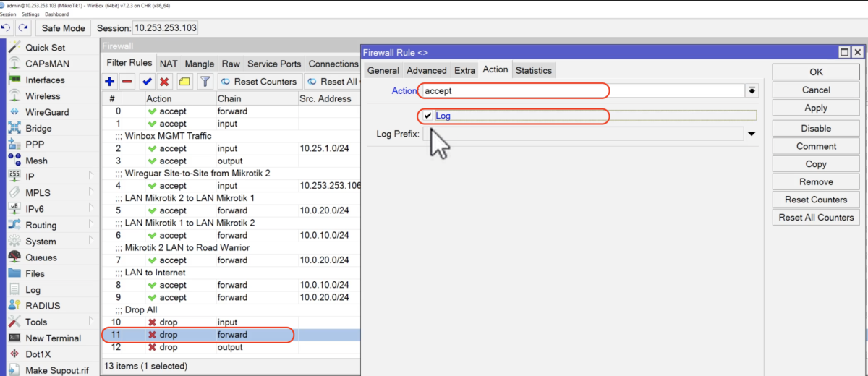Select rule 4 accept input row
This screenshot has width=868, height=376.
[x=231, y=186]
